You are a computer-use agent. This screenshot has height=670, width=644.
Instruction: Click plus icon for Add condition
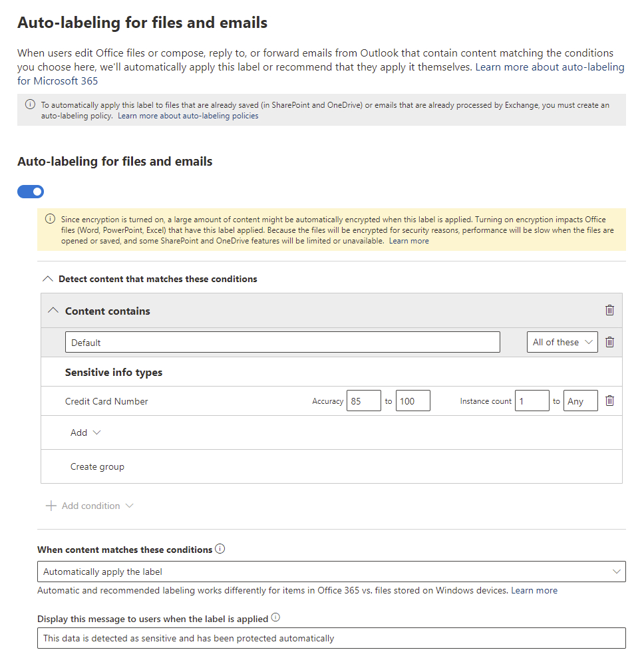coord(51,506)
